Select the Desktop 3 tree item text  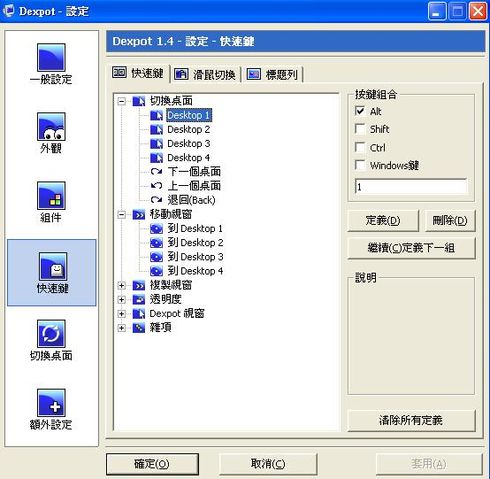point(189,144)
